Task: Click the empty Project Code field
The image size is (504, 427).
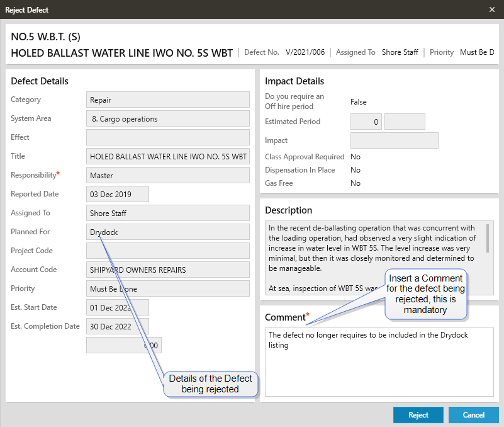Action: pos(168,251)
